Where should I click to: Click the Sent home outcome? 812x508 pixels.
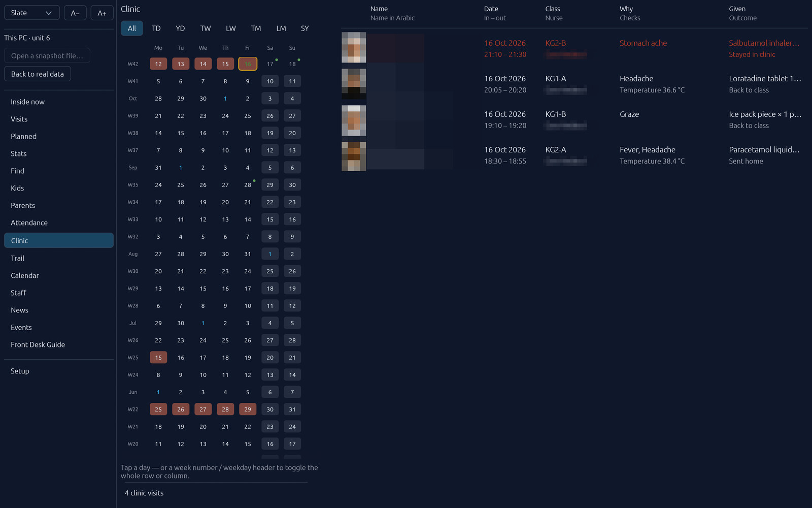[x=746, y=161]
